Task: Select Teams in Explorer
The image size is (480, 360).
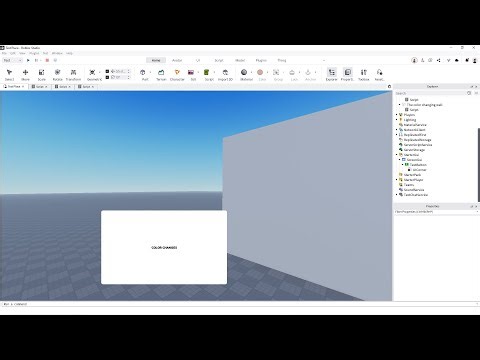Action: point(409,185)
